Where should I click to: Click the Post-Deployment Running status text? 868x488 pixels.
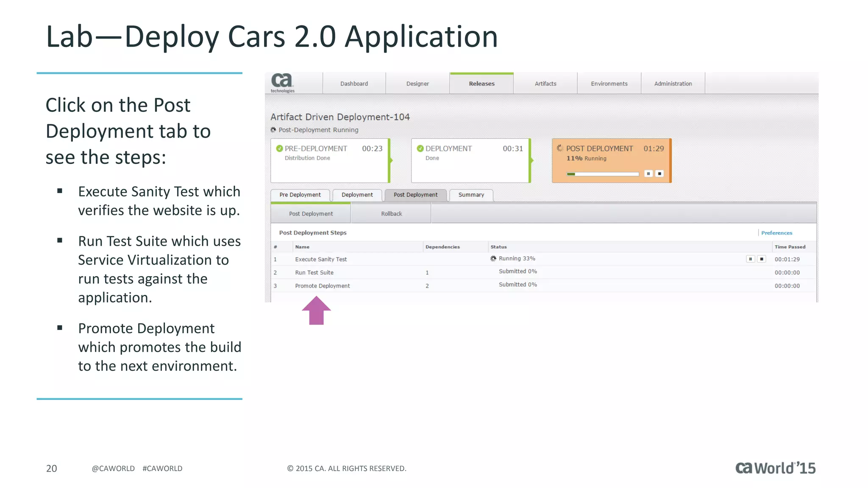coord(318,130)
